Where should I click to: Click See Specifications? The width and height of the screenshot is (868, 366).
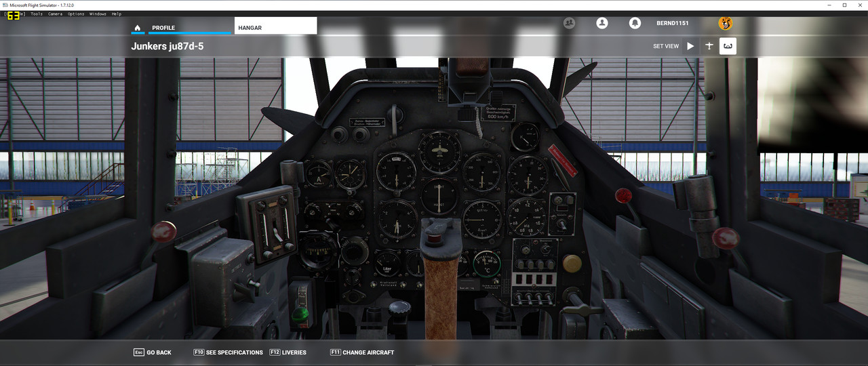(228, 352)
